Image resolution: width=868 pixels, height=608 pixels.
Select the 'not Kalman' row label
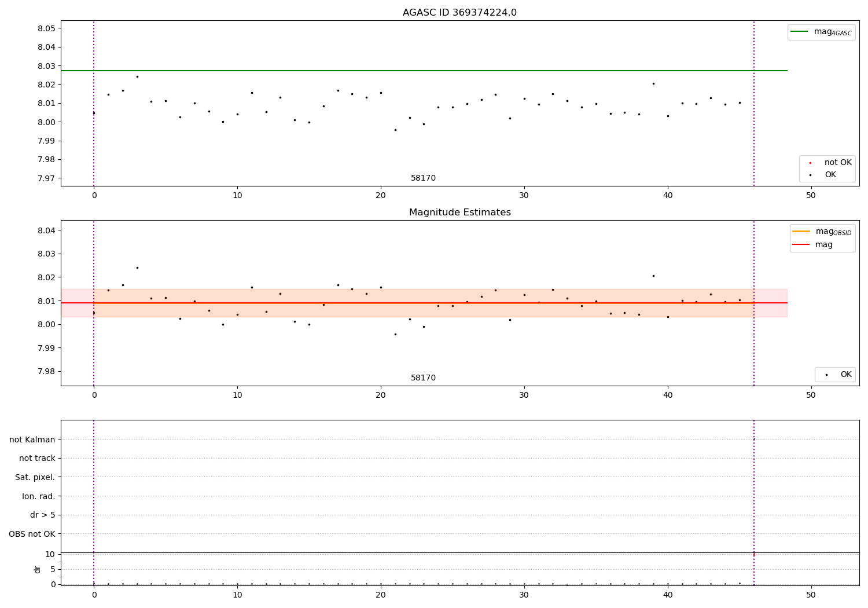[32, 439]
